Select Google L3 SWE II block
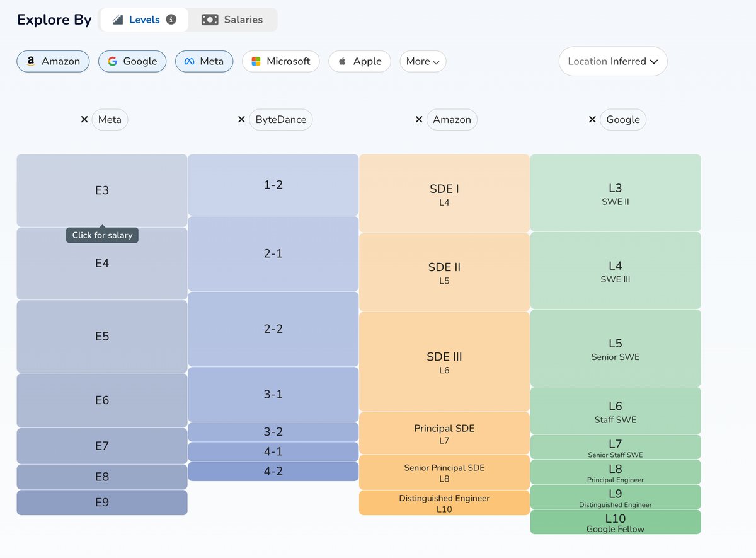Image resolution: width=756 pixels, height=558 pixels. click(616, 193)
